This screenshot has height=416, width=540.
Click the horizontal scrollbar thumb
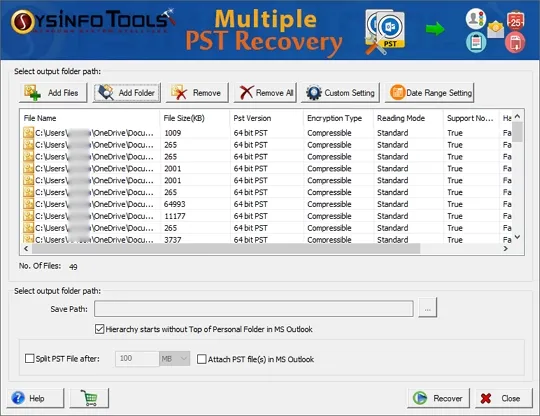(x=226, y=248)
